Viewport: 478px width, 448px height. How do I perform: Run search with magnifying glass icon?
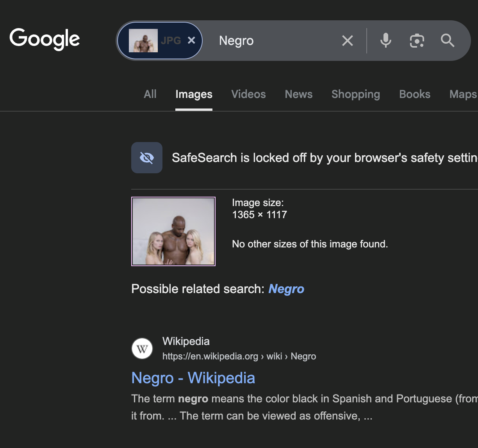448,41
